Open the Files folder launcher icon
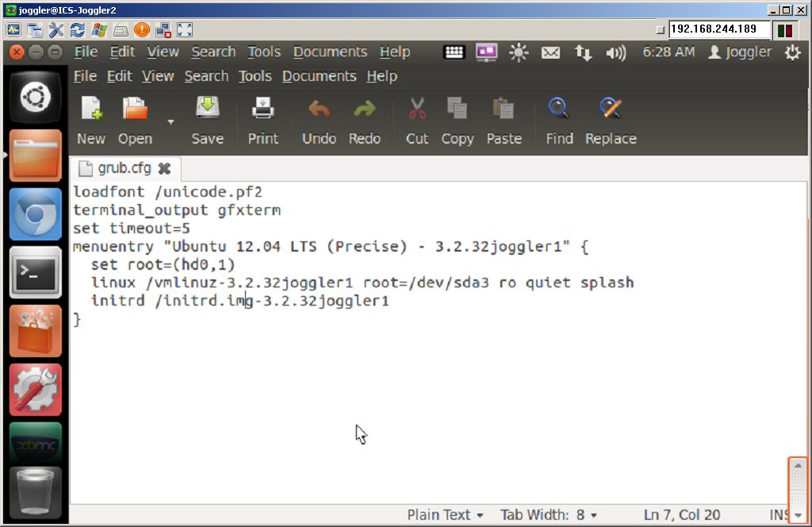Screen dimensions: 812x527 coord(35,155)
